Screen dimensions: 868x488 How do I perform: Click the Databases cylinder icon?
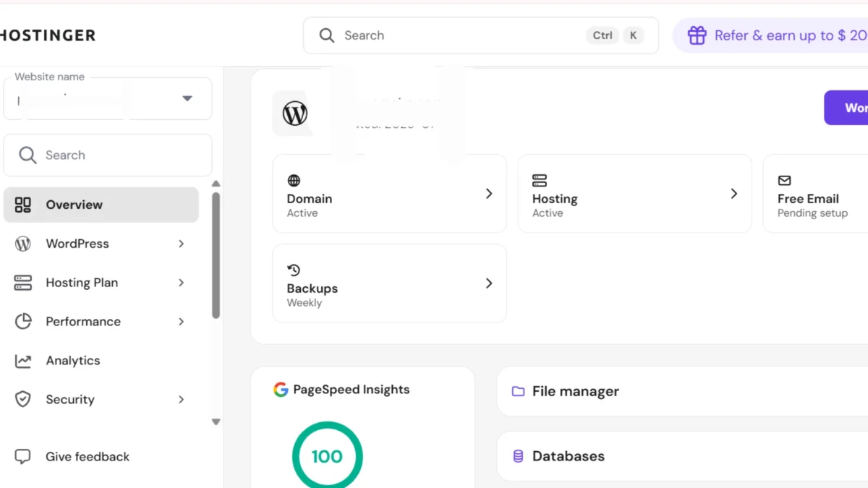(516, 455)
